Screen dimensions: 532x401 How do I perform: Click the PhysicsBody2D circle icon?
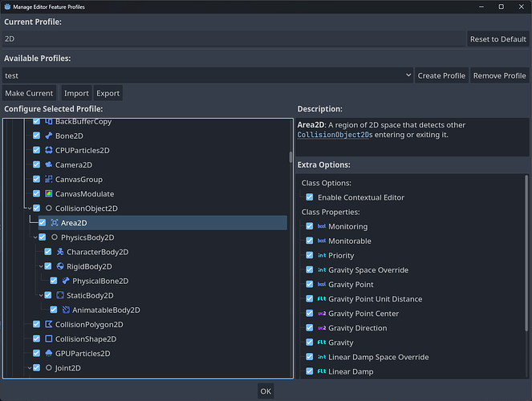(x=55, y=237)
